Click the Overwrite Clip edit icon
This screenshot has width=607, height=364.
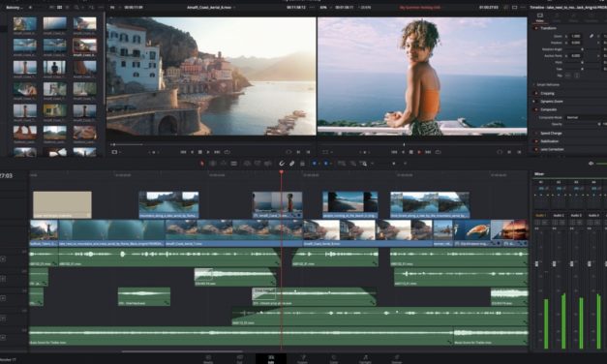(x=258, y=164)
